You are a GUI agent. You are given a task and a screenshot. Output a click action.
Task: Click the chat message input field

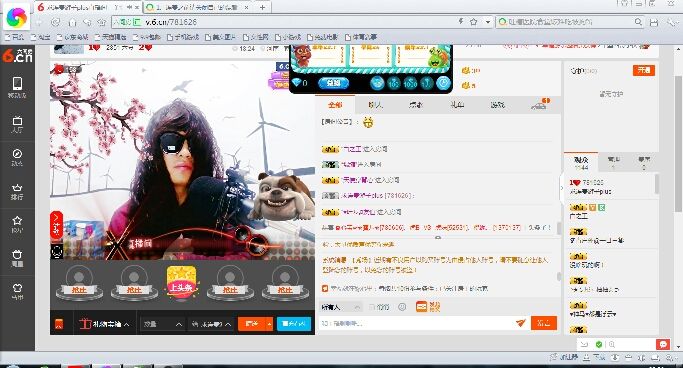point(416,323)
